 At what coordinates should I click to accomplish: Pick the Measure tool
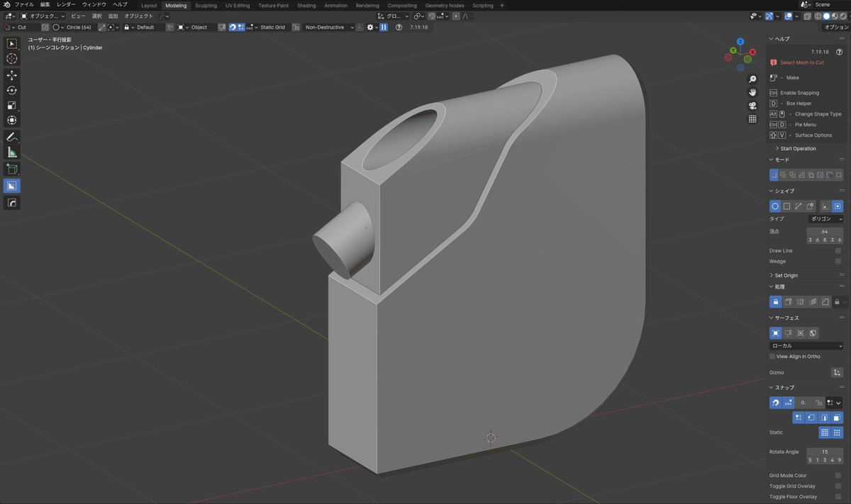pyautogui.click(x=12, y=152)
